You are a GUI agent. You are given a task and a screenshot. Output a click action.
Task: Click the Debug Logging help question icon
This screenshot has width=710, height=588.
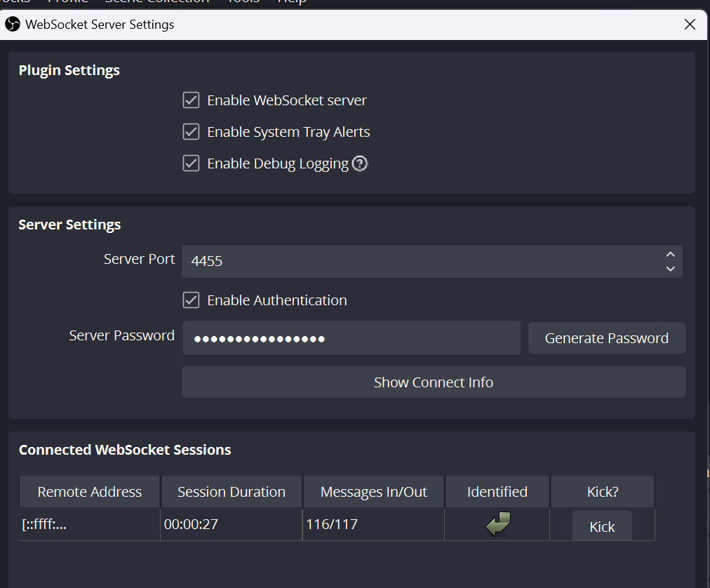click(x=360, y=163)
